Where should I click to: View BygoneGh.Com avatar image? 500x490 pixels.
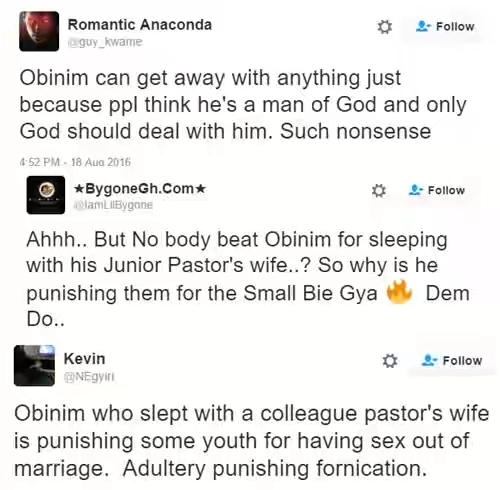coord(46,195)
